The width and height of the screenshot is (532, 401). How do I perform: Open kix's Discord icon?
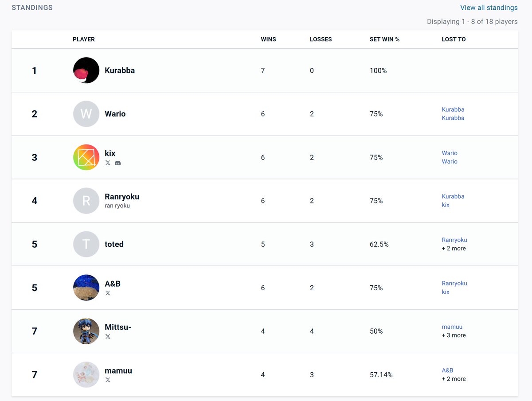coord(118,163)
